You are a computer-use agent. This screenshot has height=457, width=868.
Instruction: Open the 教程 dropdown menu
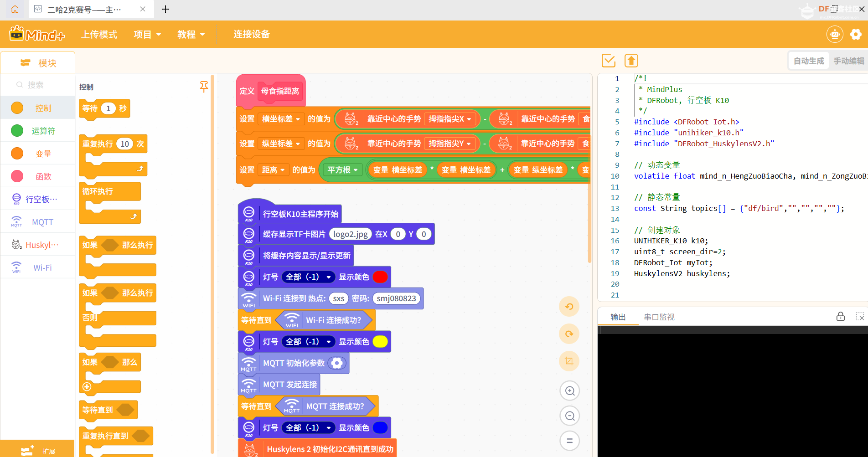click(x=191, y=34)
